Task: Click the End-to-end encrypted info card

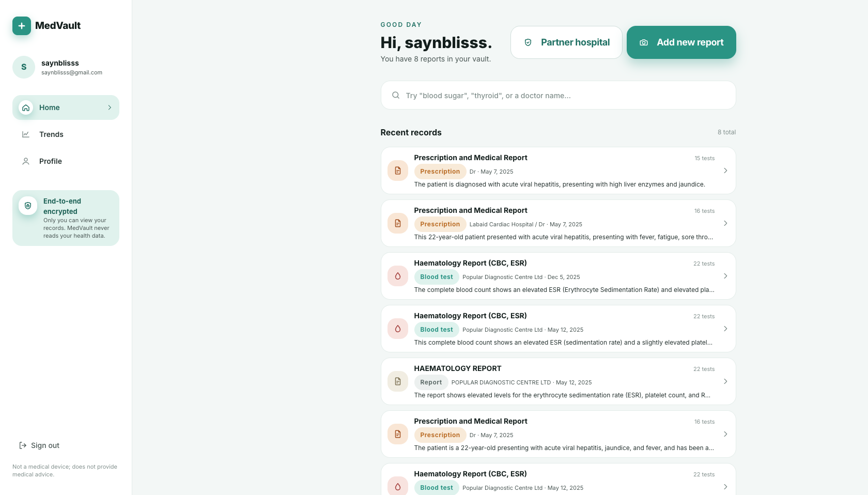Action: pos(66,218)
